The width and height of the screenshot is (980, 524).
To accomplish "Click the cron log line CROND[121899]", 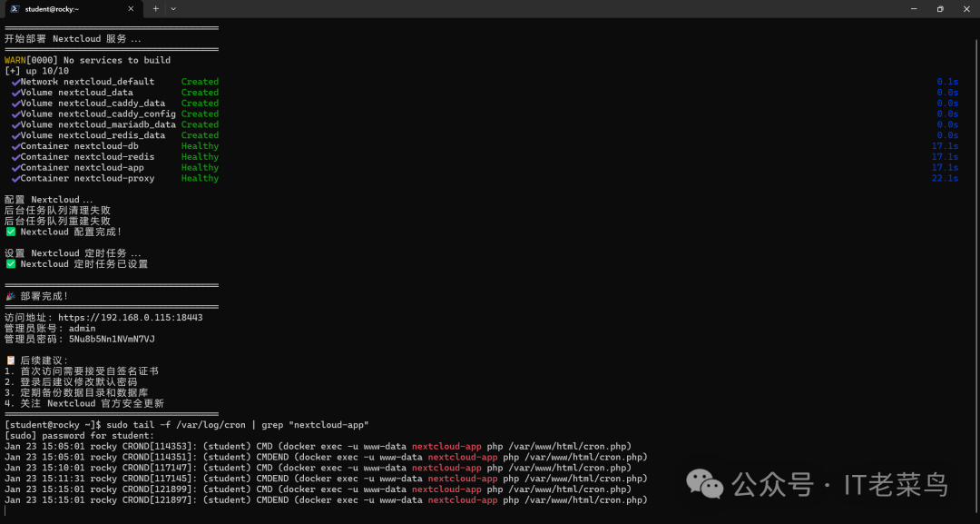I will coord(318,489).
